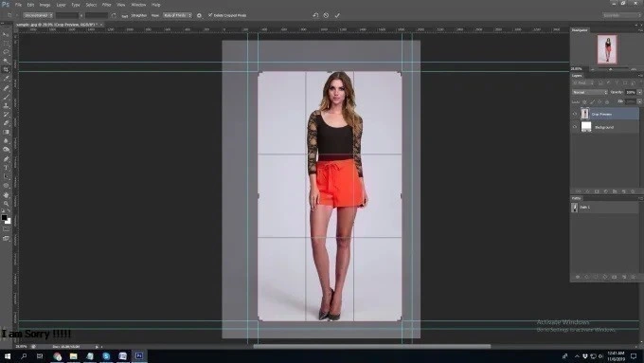Select the History Brush tool
Viewport: 644px width, 363px height.
[7, 115]
